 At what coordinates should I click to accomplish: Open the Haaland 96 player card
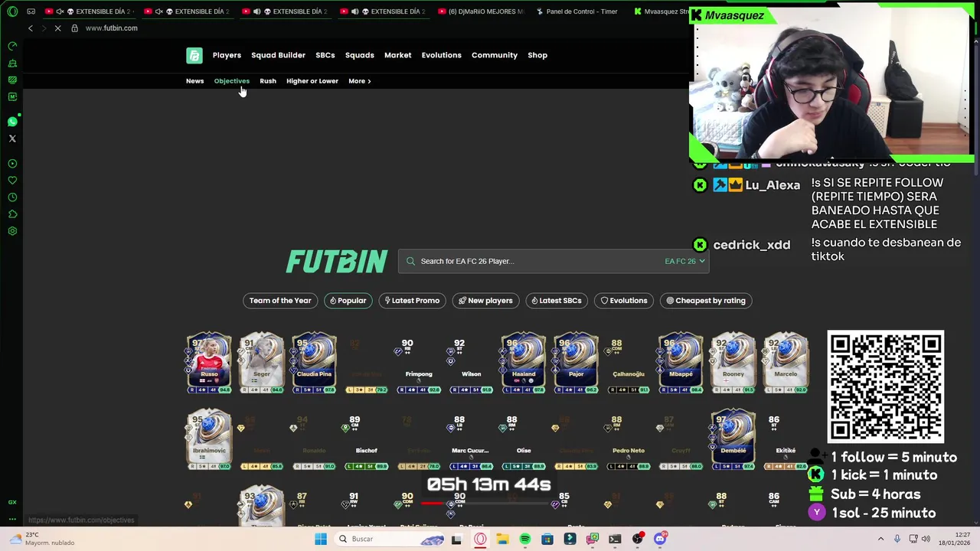tap(524, 363)
